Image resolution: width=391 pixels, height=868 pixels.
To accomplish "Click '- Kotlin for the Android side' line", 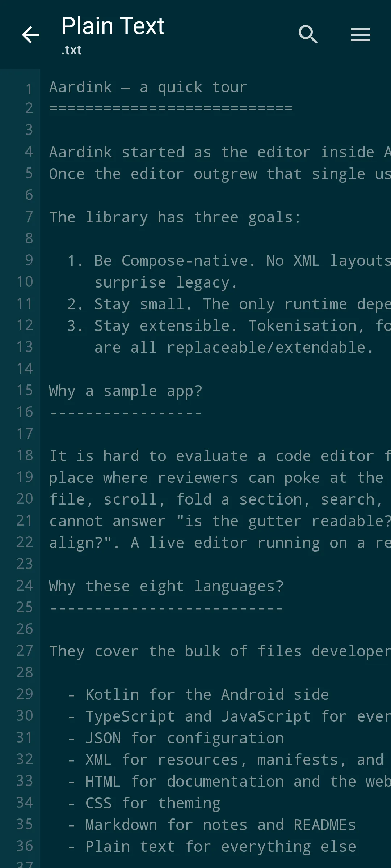I will 198,695.
